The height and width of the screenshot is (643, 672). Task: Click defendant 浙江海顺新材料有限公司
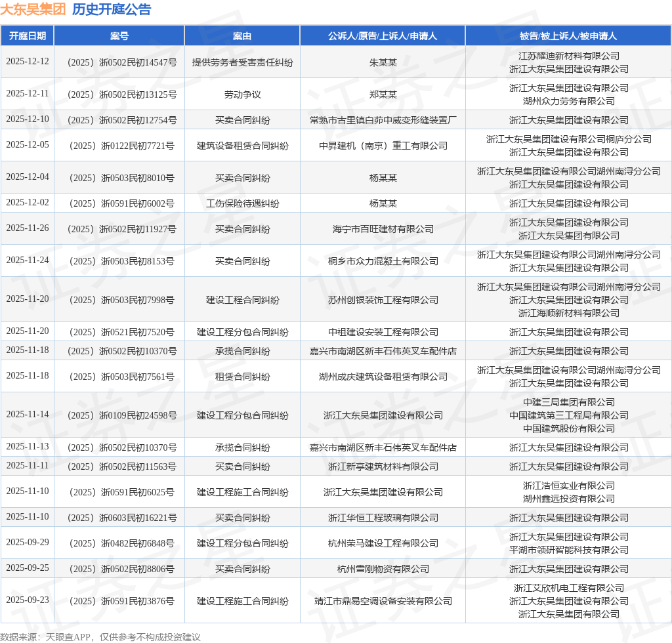[x=568, y=313]
